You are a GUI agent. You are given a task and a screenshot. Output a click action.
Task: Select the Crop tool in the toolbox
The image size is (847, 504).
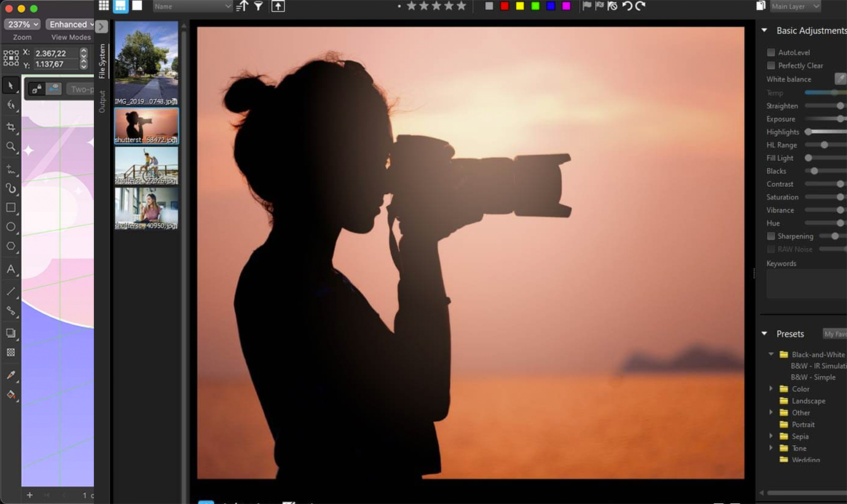[10, 127]
